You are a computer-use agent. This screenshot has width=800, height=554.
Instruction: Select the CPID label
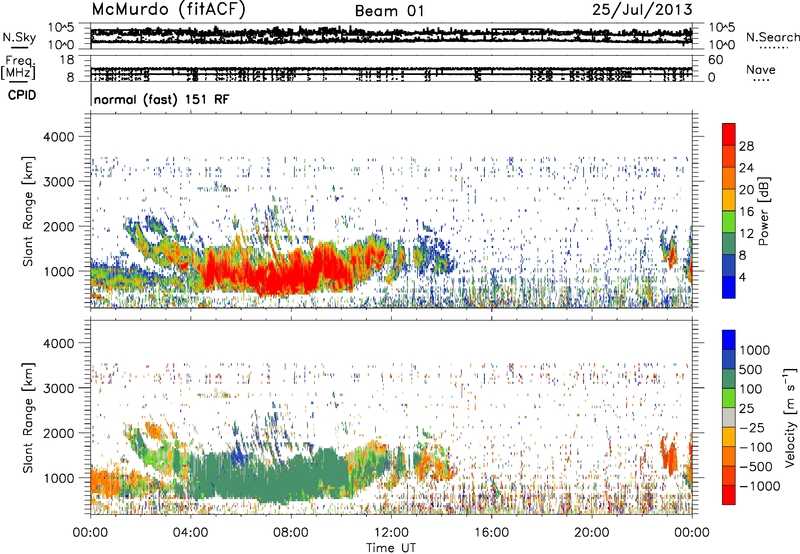click(x=22, y=95)
